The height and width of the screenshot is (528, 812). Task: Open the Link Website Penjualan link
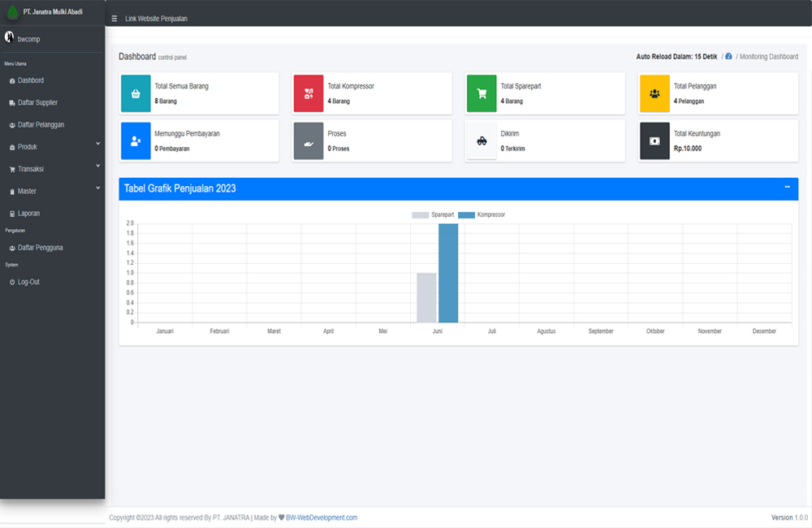156,19
